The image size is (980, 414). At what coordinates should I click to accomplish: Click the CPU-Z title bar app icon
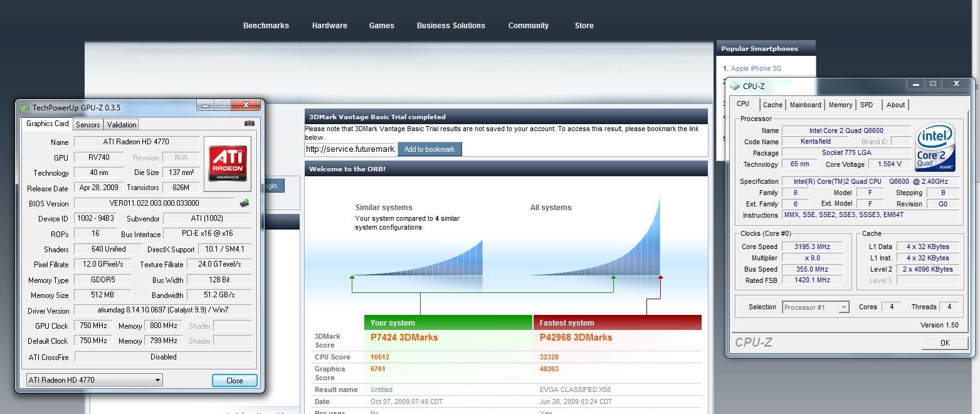point(735,87)
